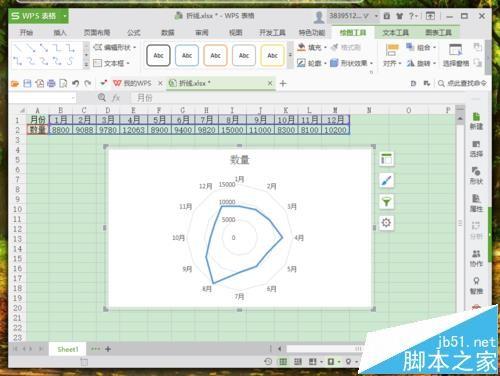Open the name box dropdown arrow
This screenshot has height=376, width=500.
[73, 98]
